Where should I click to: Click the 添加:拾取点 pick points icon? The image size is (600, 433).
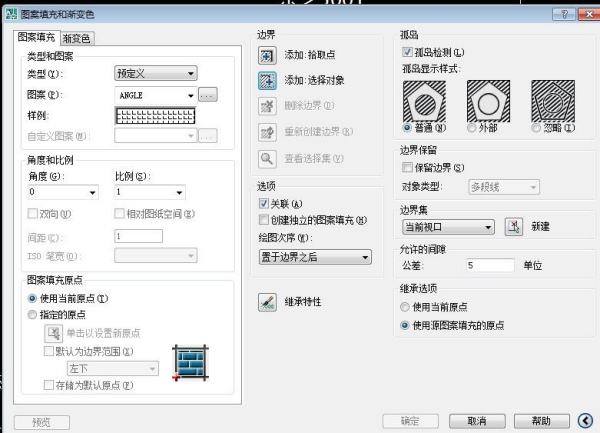click(x=267, y=55)
